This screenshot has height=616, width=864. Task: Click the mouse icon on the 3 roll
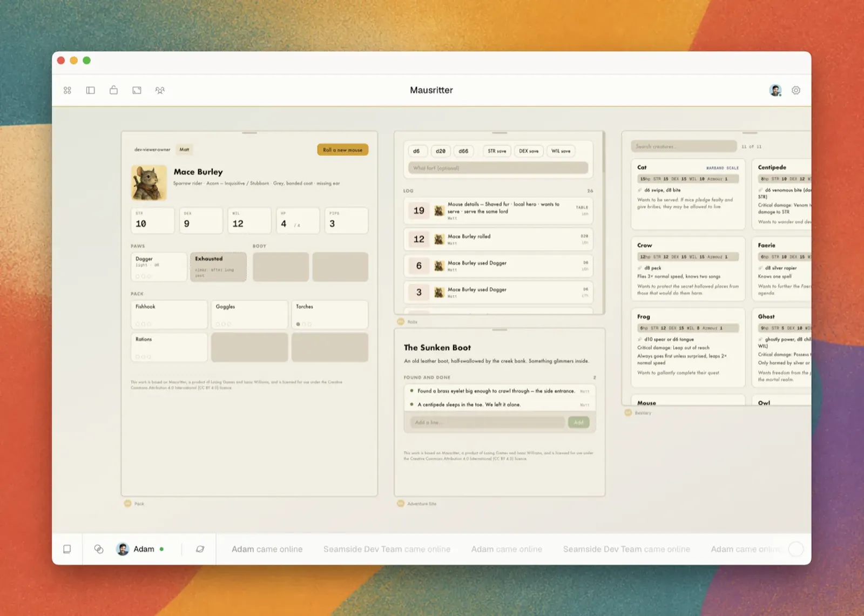439,292
